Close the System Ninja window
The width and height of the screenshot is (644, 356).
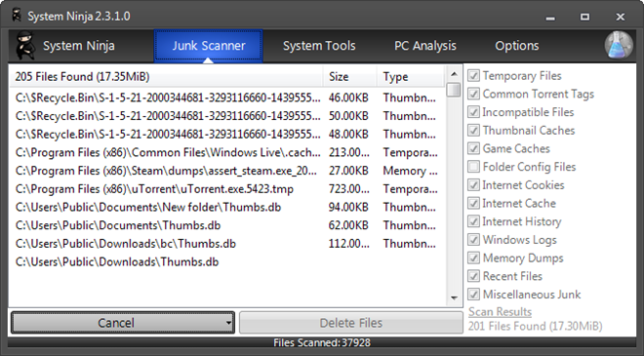click(621, 17)
